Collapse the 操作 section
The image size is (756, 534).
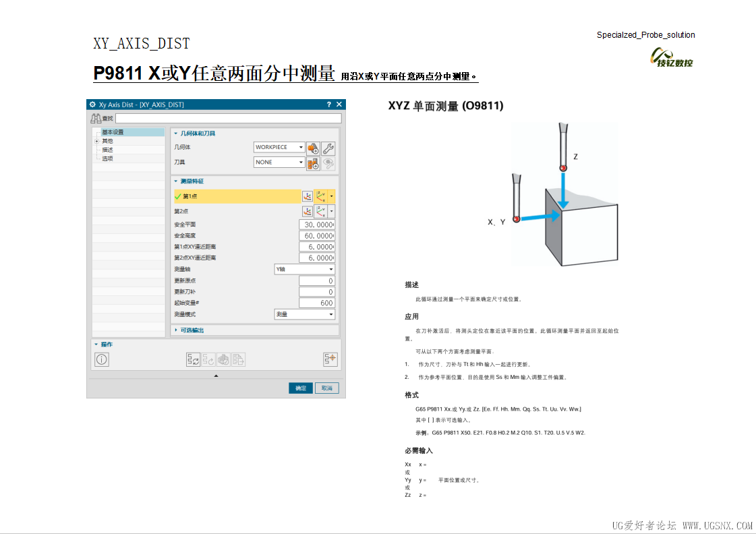96,344
